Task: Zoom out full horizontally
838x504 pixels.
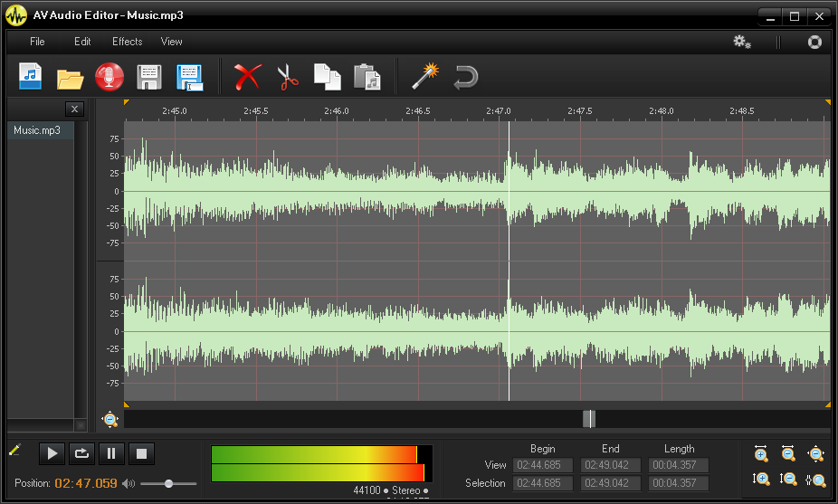Action: point(815,453)
